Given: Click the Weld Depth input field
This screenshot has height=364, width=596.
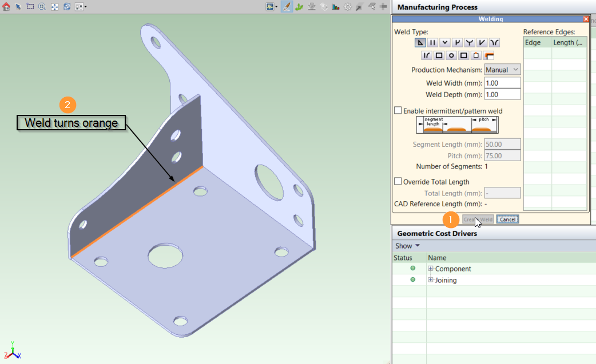Looking at the screenshot, I should [502, 95].
